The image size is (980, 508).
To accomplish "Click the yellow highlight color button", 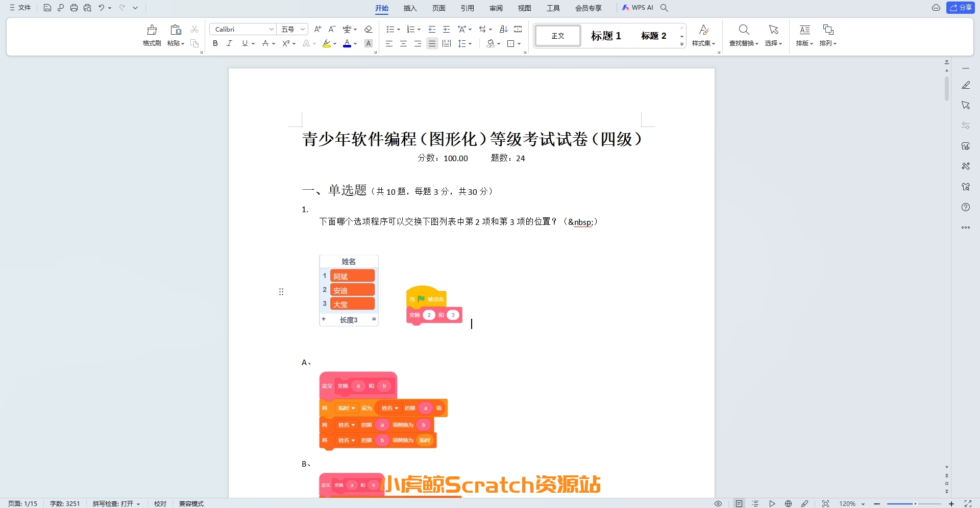I will (x=327, y=43).
